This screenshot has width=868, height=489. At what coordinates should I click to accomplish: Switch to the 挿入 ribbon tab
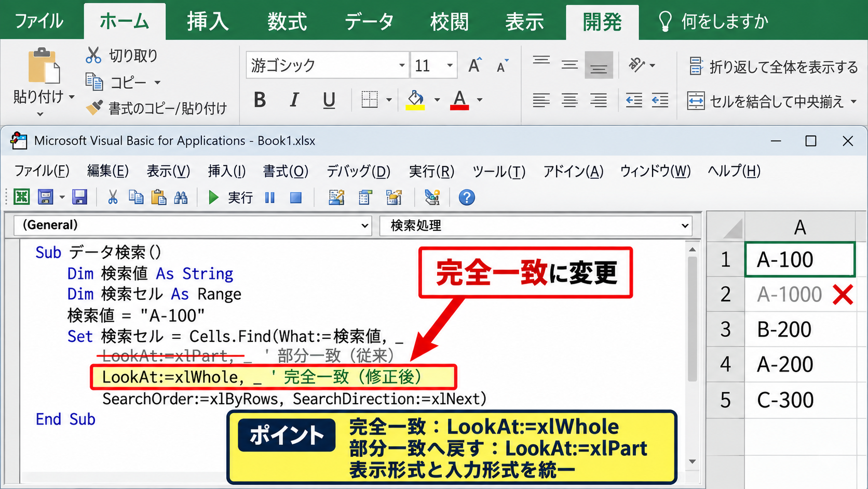[x=208, y=21]
